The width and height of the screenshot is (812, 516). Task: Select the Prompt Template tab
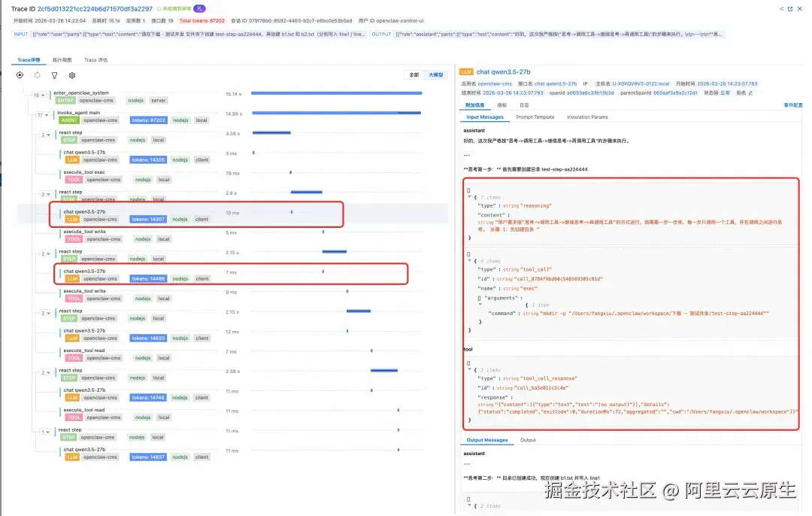(535, 117)
